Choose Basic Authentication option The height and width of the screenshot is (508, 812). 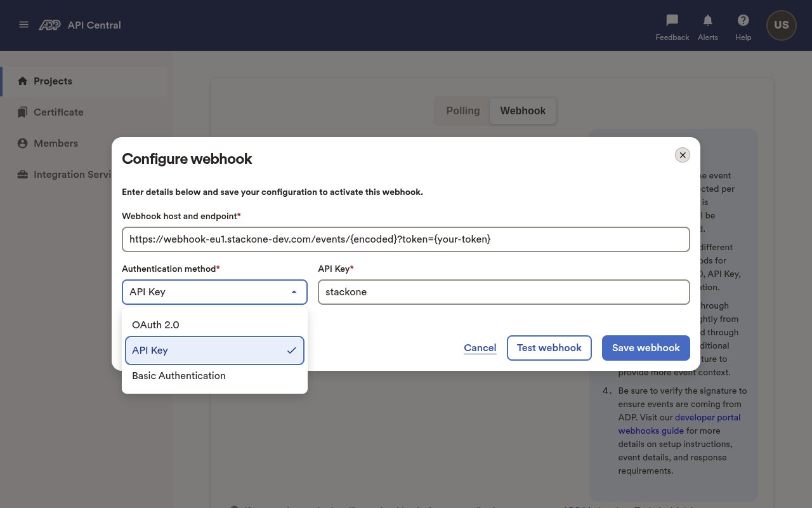pos(214,376)
